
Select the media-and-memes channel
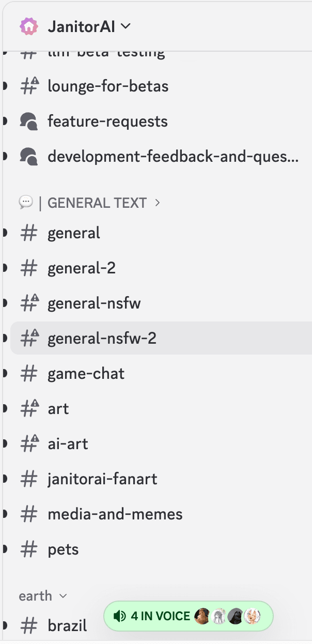[161, 514]
